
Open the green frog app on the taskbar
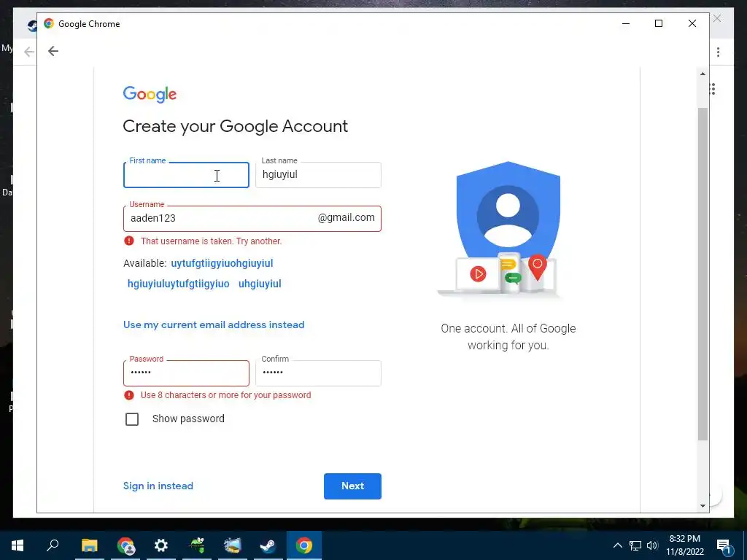(197, 545)
